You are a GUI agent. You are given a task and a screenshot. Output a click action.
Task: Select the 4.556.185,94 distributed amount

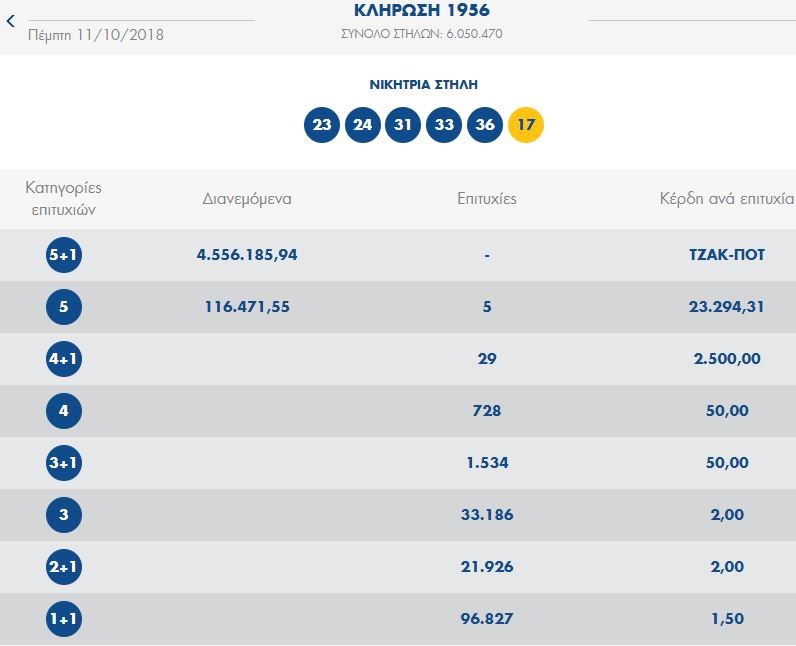point(247,255)
